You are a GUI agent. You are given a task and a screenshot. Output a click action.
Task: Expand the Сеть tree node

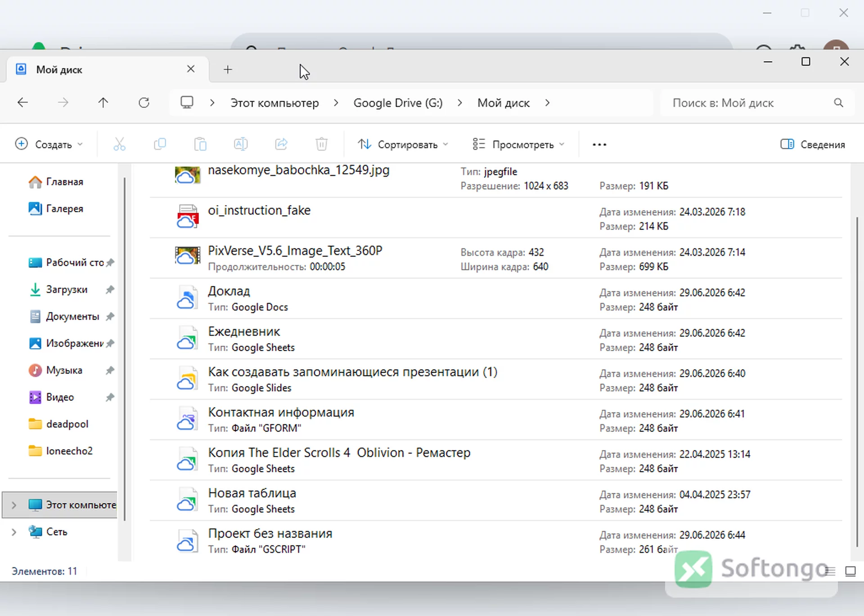pyautogui.click(x=14, y=532)
